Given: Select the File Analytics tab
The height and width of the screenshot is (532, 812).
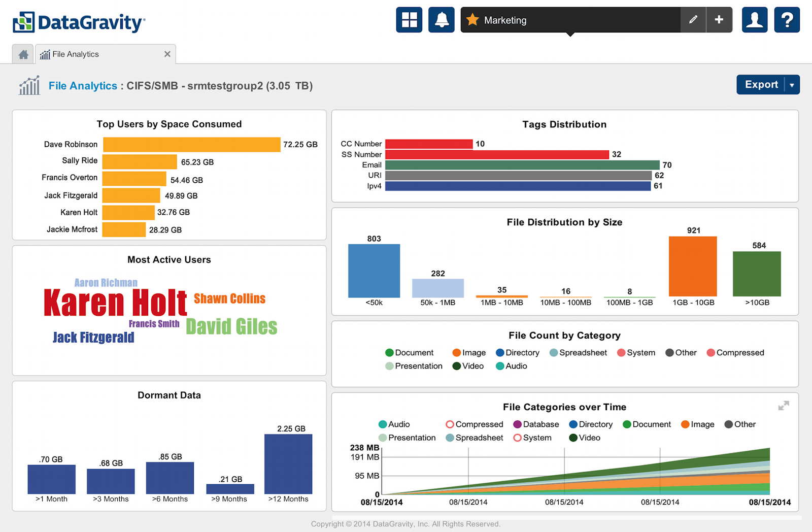Looking at the screenshot, I should (x=75, y=54).
